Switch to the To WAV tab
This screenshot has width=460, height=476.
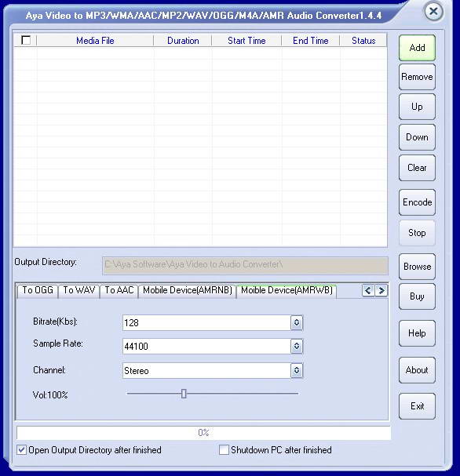coord(79,290)
